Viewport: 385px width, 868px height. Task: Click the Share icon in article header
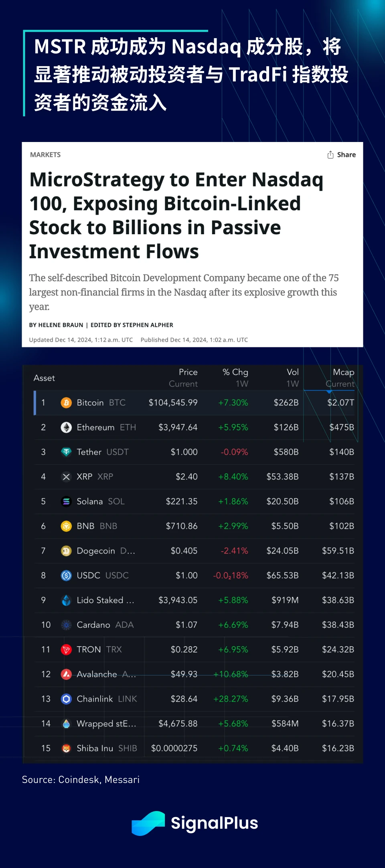pyautogui.click(x=330, y=155)
